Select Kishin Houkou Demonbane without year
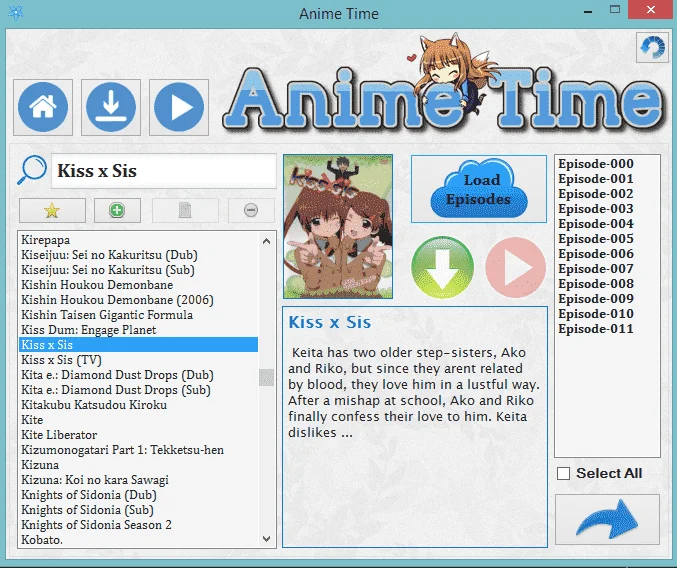Image resolution: width=677 pixels, height=568 pixels. pyautogui.click(x=138, y=285)
